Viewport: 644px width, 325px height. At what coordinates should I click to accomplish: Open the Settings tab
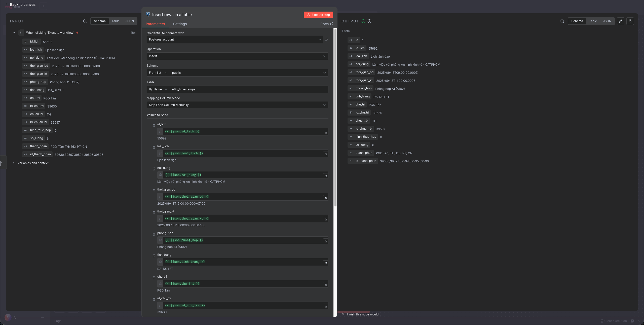[180, 24]
